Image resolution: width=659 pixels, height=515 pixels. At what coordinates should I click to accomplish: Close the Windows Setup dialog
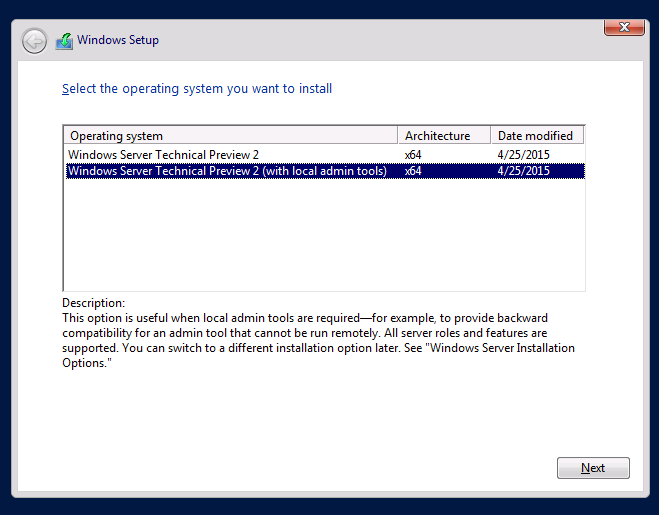(624, 27)
